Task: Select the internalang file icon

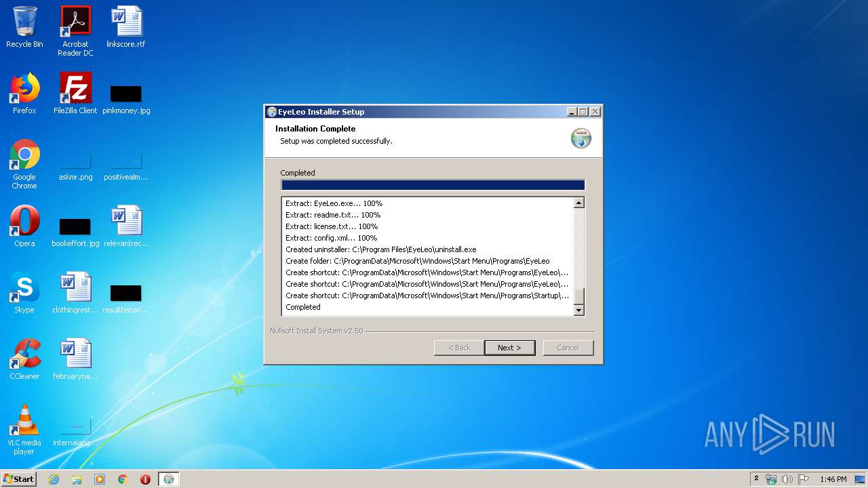Action: tap(75, 432)
